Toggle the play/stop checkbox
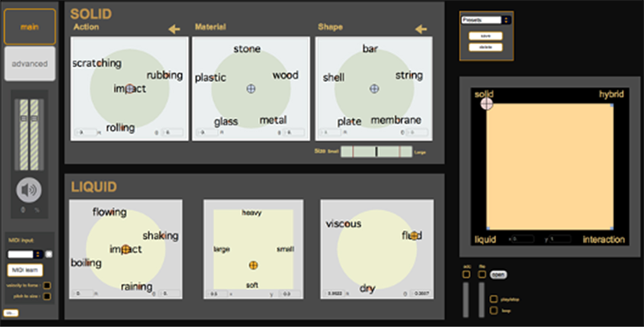 (x=493, y=299)
